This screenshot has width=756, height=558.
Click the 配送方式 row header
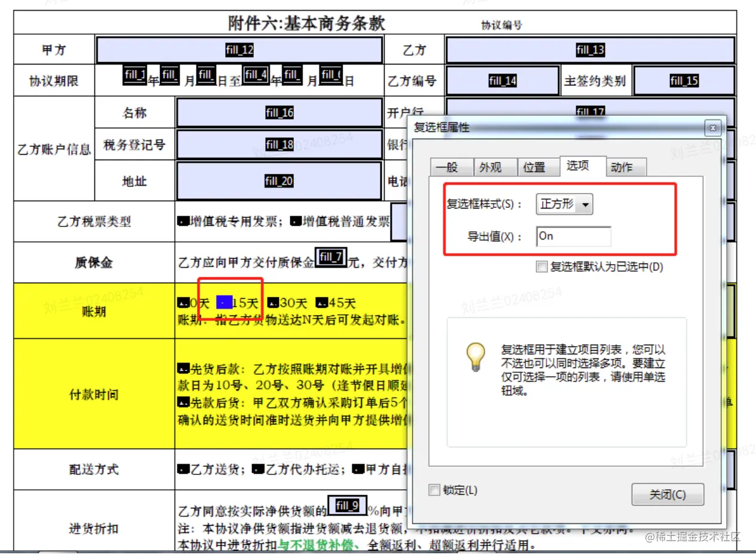tap(94, 470)
